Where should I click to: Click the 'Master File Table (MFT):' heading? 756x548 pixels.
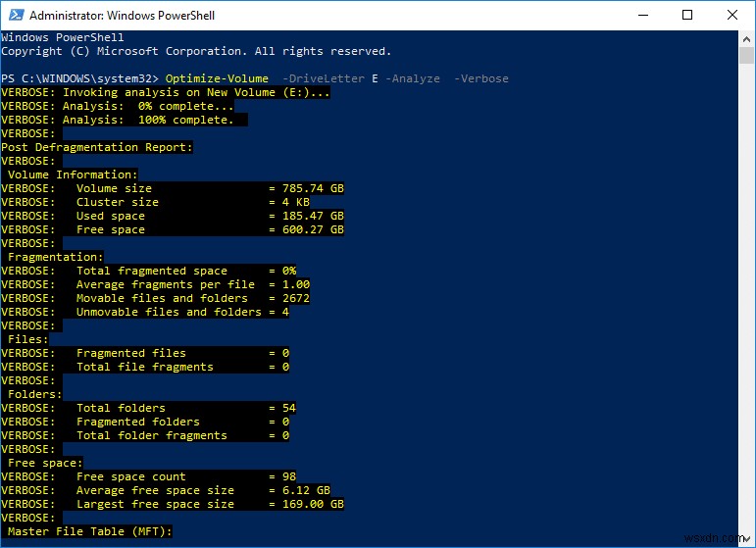[x=90, y=531]
